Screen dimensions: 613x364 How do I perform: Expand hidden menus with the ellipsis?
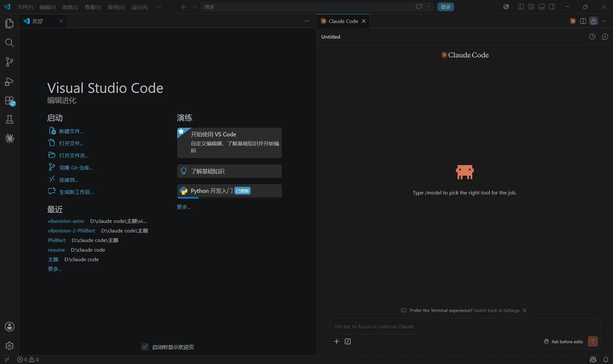159,7
